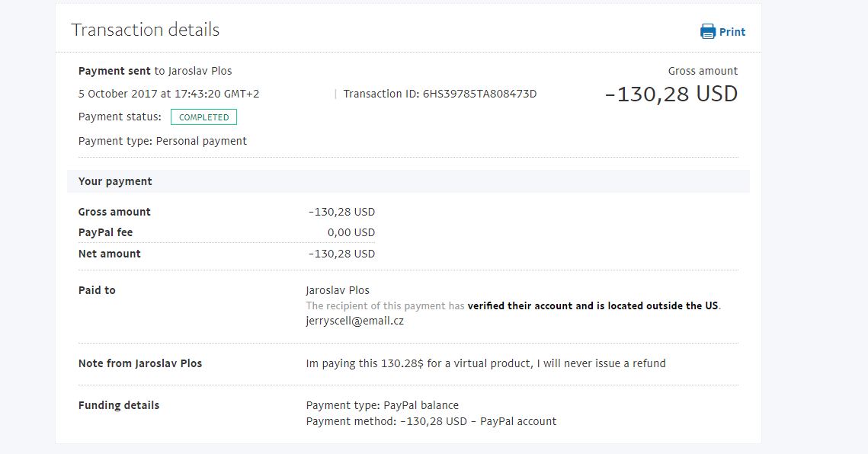Viewport: 868px width, 454px height.
Task: Click the 'Payment sent to Jaroslav Plos' line
Action: (155, 71)
